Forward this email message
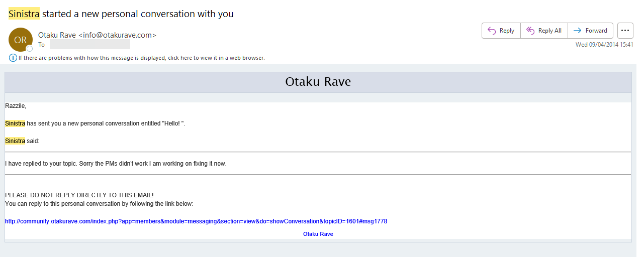644x257 pixels. click(x=591, y=31)
